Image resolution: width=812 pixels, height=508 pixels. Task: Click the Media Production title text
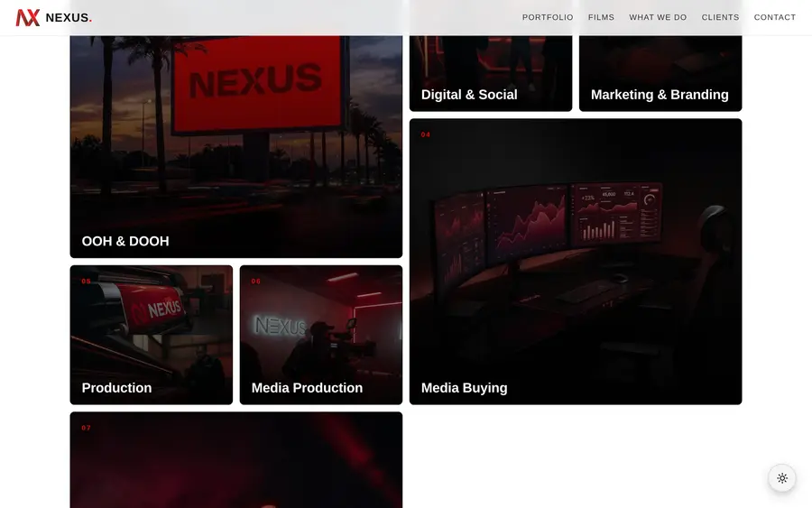pyautogui.click(x=307, y=388)
